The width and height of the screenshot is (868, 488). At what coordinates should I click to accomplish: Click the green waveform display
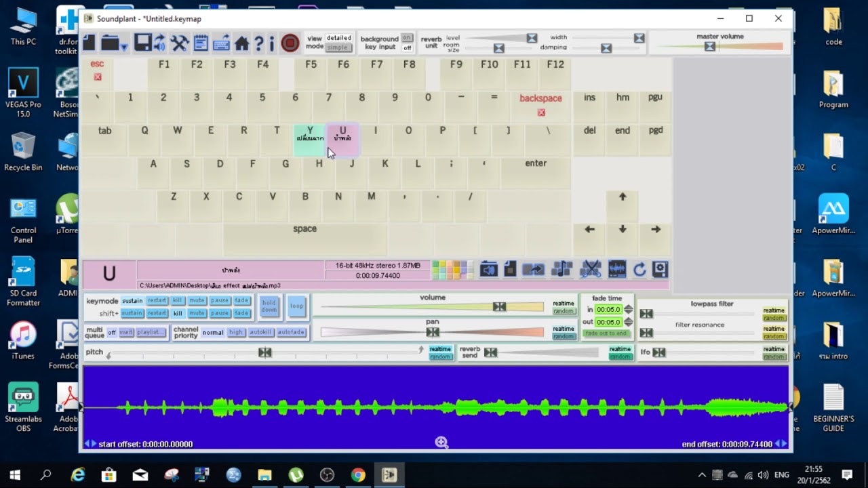pos(435,407)
